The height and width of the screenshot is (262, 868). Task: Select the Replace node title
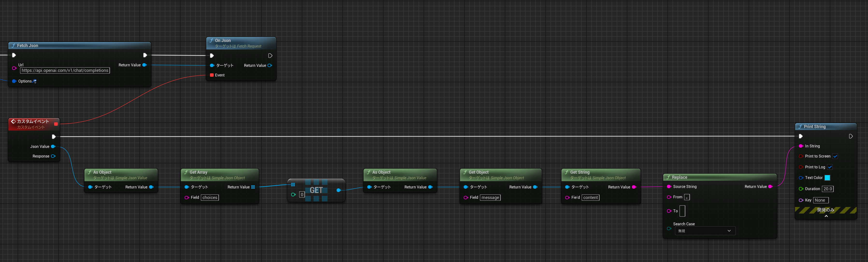click(679, 177)
